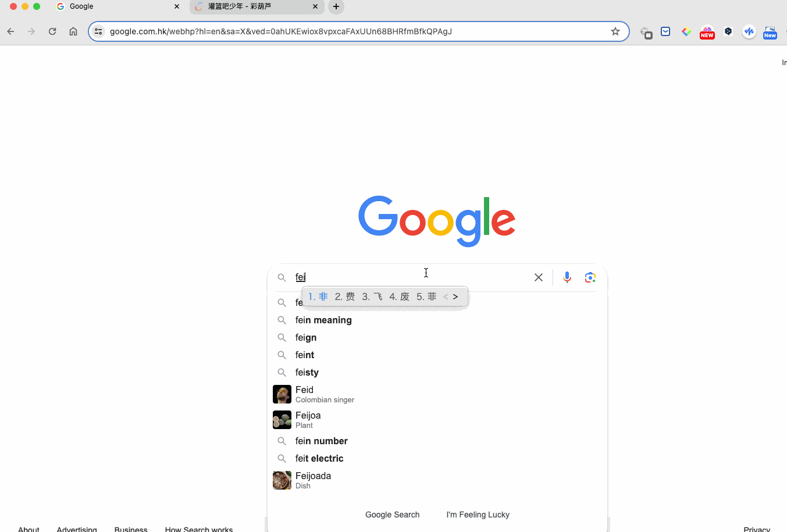Open the dark hexagon extension icon

pos(728,31)
